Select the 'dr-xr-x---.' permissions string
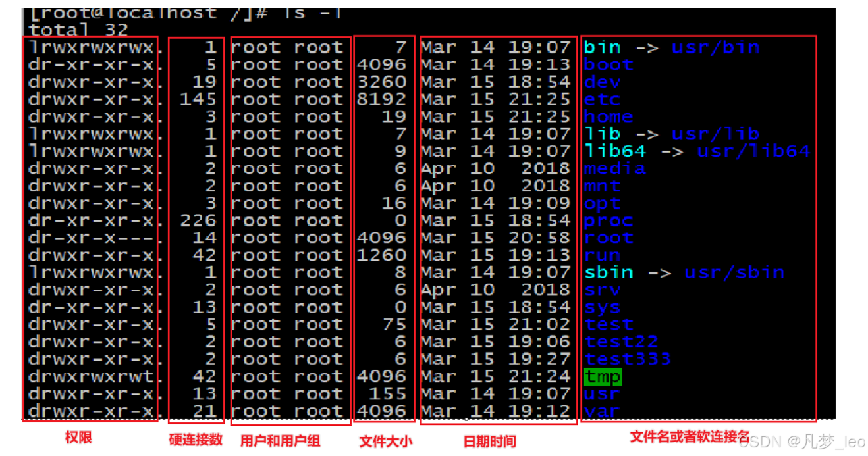The width and height of the screenshot is (868, 456). coord(92,238)
